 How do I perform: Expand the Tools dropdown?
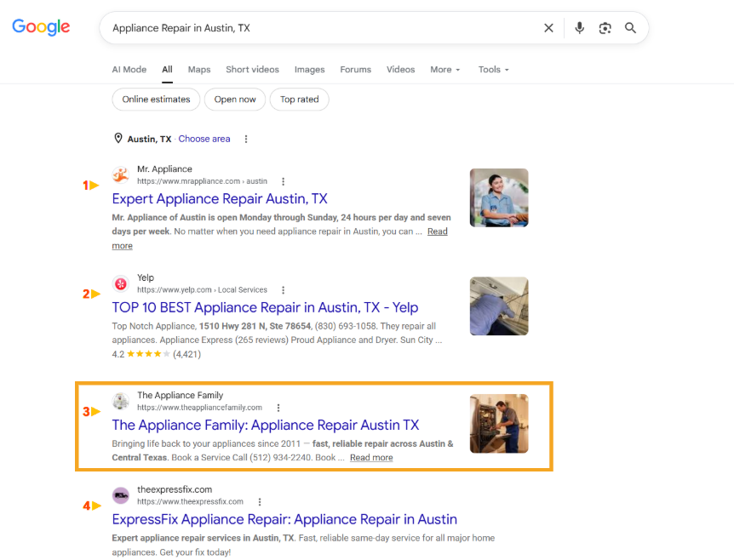(493, 69)
